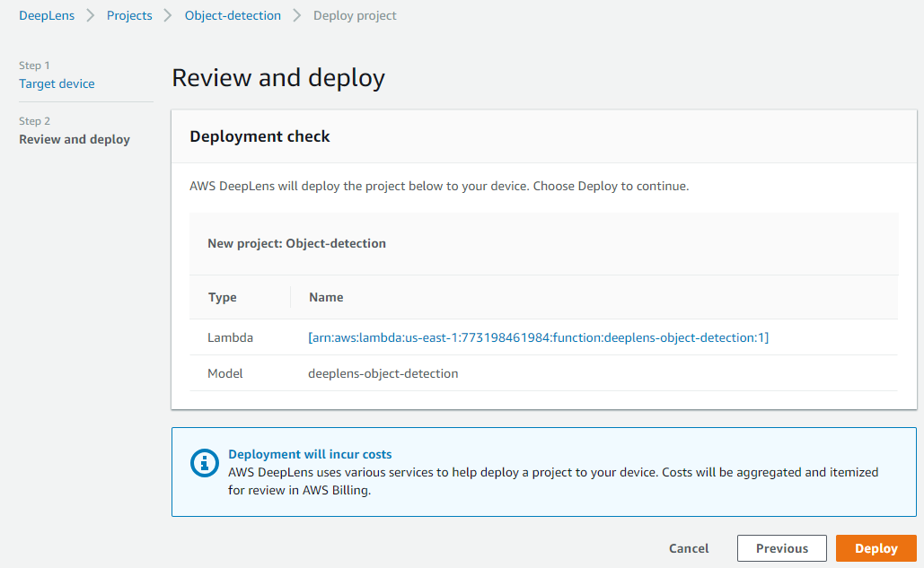Screen dimensions: 924x568
Task: Click the chevron right after DeepLens
Action: point(92,16)
